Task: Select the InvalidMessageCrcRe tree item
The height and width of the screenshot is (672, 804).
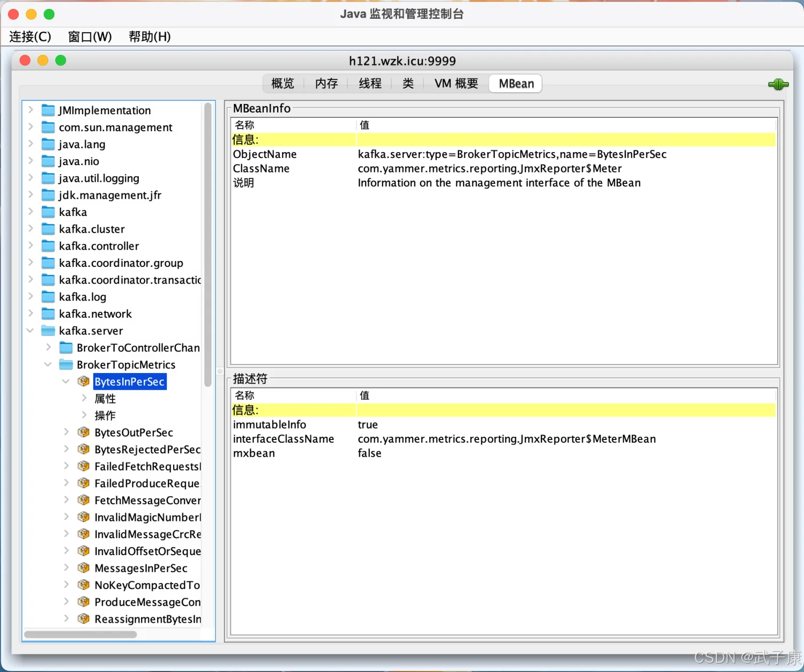Action: [148, 534]
